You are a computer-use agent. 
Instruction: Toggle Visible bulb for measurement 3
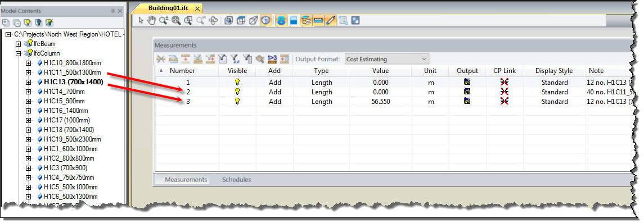pyautogui.click(x=237, y=101)
